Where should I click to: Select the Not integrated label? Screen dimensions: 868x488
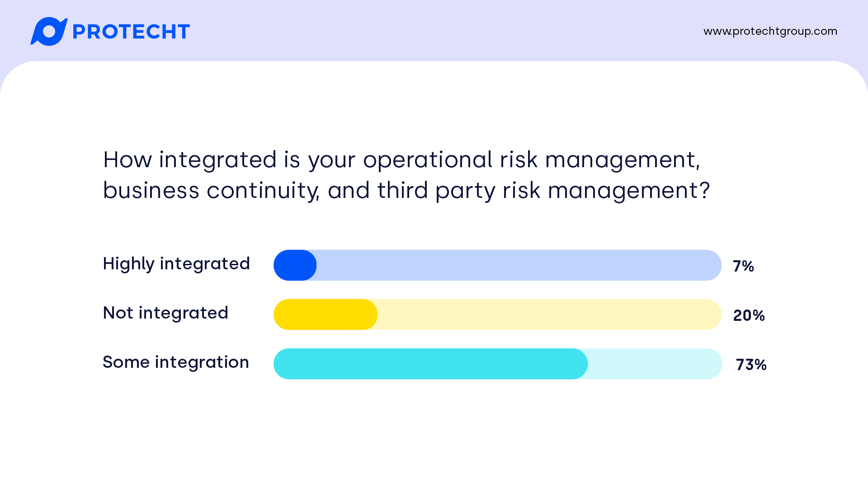[165, 313]
